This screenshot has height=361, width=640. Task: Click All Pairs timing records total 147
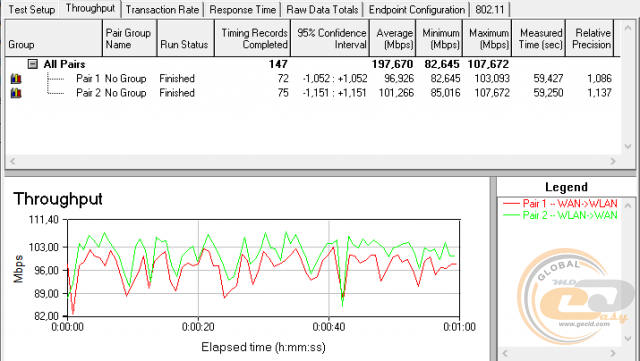(278, 64)
